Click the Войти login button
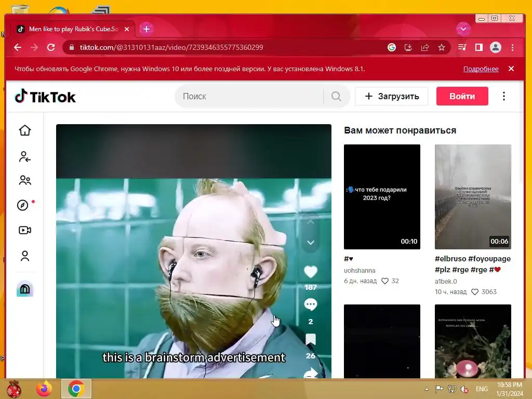 coord(462,96)
